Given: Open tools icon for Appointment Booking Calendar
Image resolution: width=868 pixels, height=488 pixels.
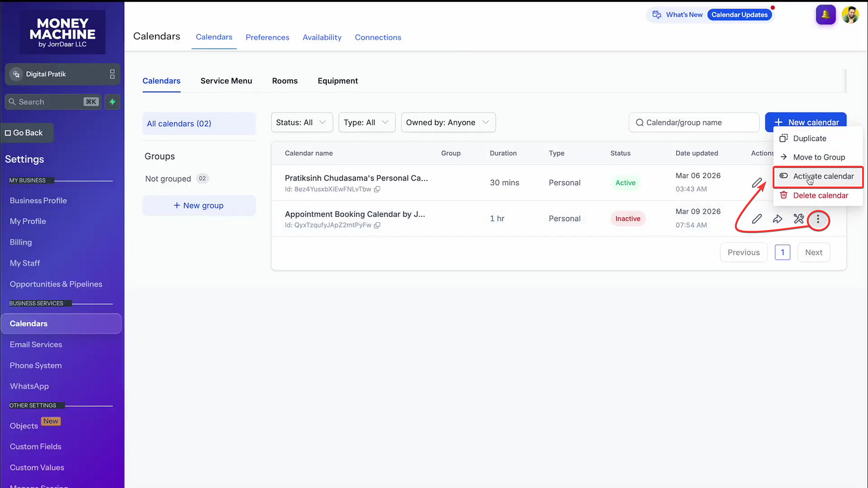Looking at the screenshot, I should [799, 219].
